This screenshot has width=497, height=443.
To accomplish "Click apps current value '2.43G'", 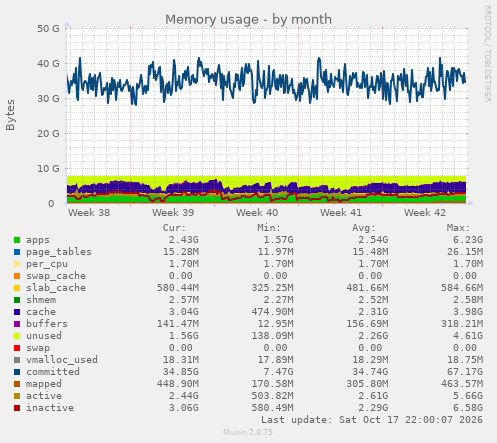I will click(183, 240).
